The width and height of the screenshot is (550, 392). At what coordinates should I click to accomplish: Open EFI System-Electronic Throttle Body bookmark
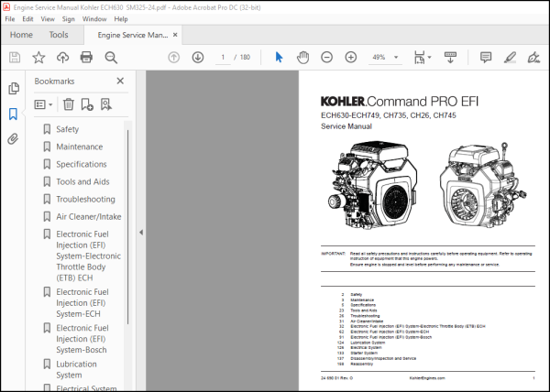click(x=88, y=256)
